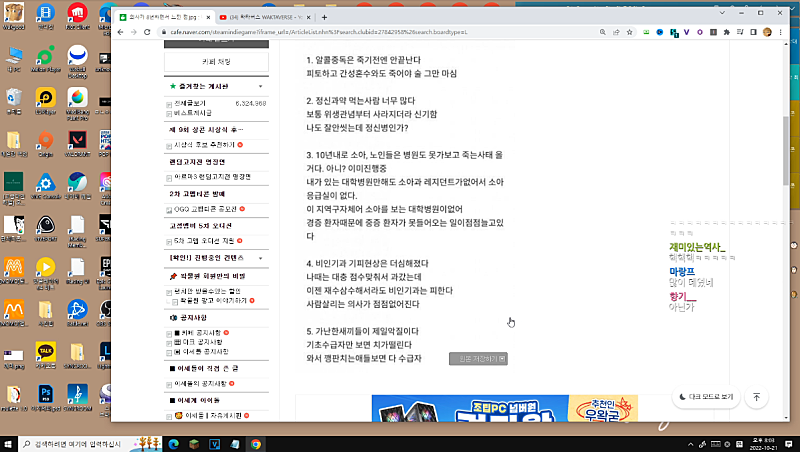Open Battle.net desktop shortcut
The image size is (800, 452).
[x=77, y=313]
